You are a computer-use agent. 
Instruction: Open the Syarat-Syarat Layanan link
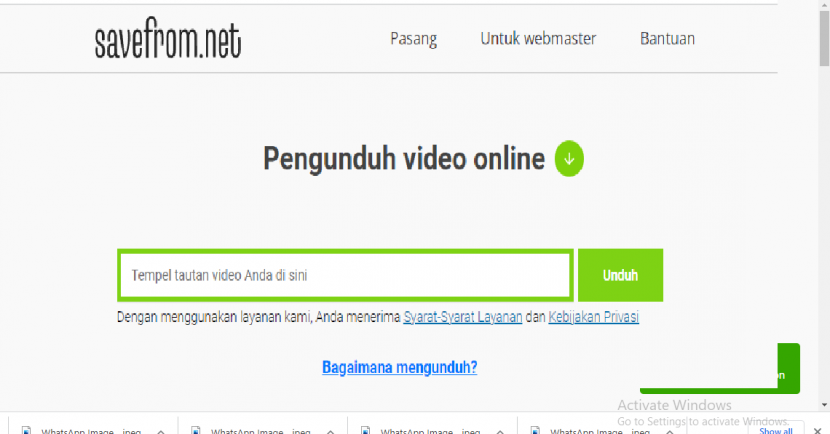[x=463, y=317]
